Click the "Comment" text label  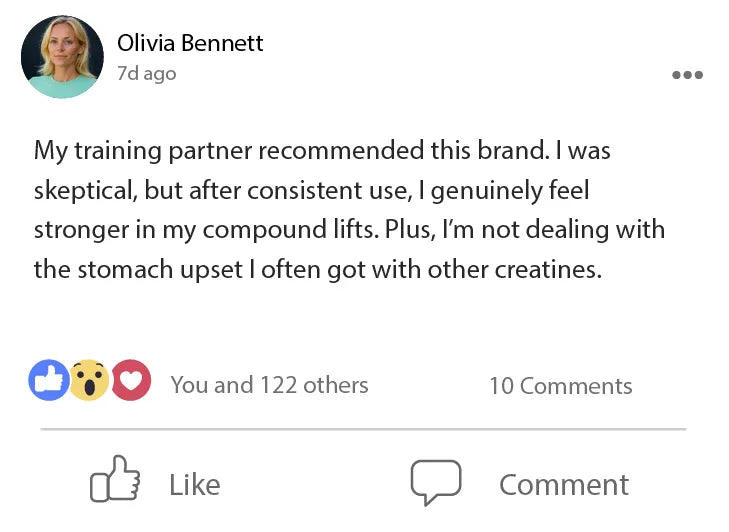point(564,485)
